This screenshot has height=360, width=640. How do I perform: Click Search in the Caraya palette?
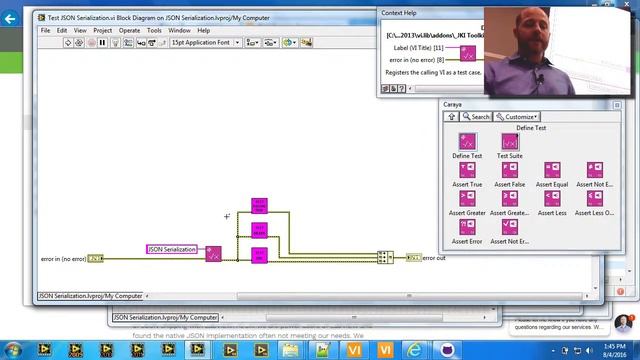(476, 117)
